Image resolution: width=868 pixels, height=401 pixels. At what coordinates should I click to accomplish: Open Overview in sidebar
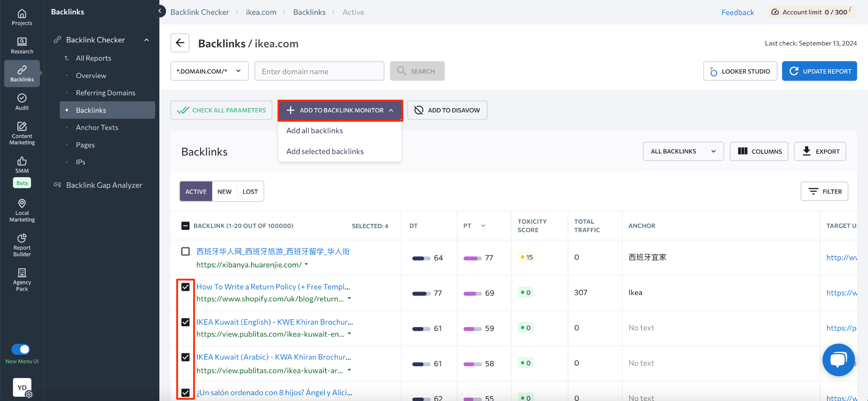(91, 75)
